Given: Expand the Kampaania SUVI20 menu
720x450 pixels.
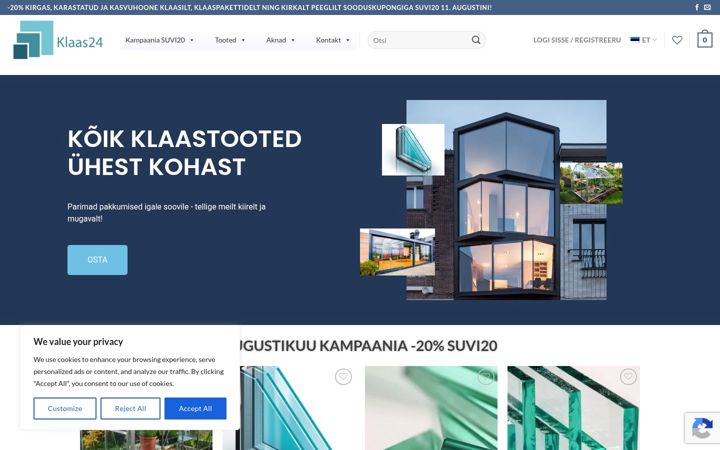Looking at the screenshot, I should click(159, 40).
